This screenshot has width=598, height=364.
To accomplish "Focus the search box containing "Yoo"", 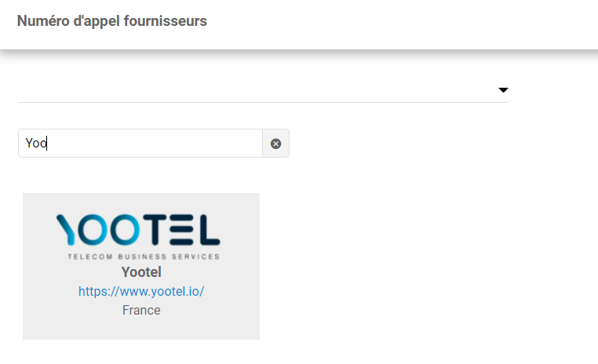I will (x=141, y=144).
